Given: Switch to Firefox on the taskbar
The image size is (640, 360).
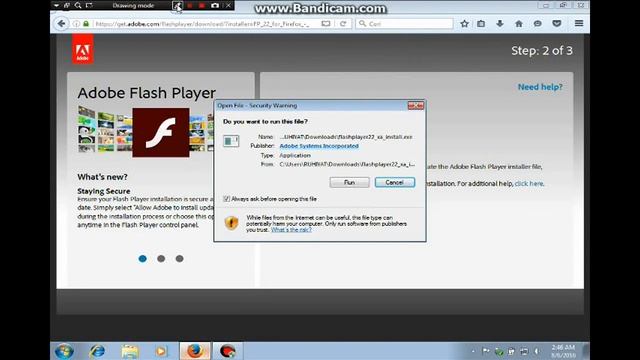Looking at the screenshot, I should (195, 351).
